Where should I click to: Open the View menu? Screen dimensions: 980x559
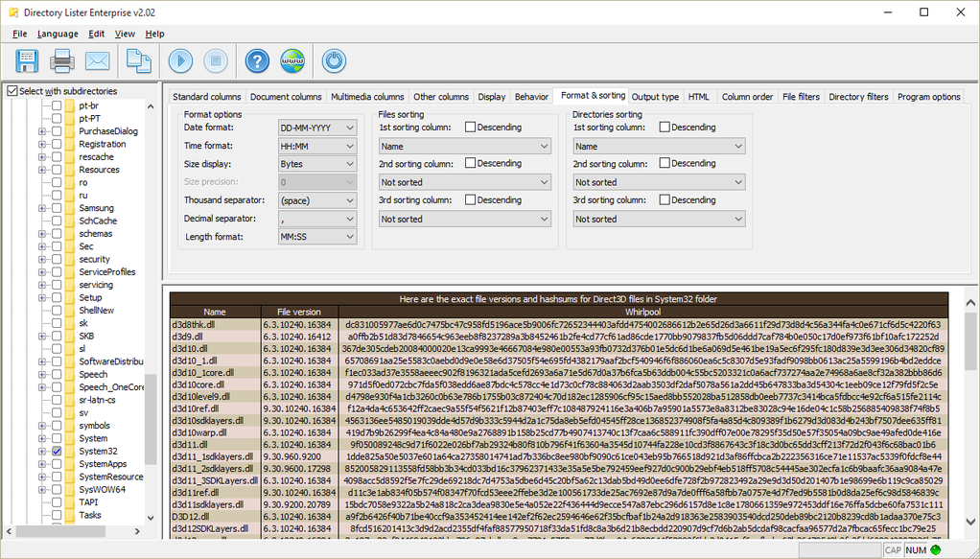coord(125,34)
